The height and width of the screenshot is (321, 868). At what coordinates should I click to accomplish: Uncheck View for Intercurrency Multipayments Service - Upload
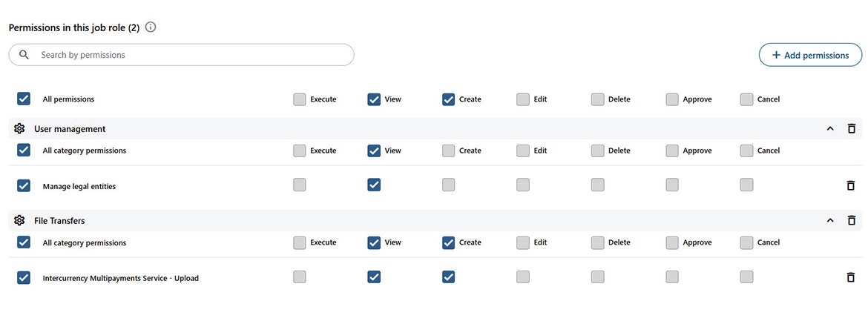(374, 277)
